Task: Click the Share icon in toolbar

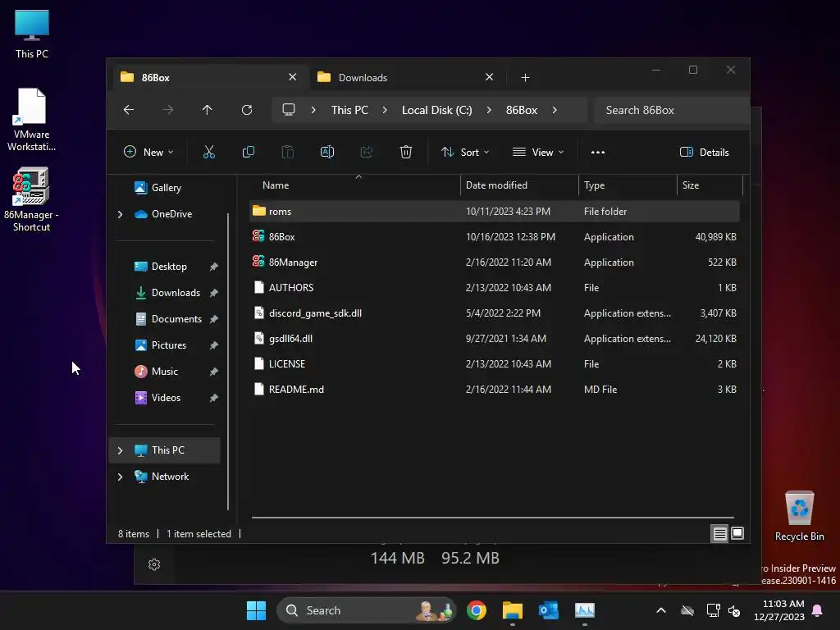Action: point(367,152)
